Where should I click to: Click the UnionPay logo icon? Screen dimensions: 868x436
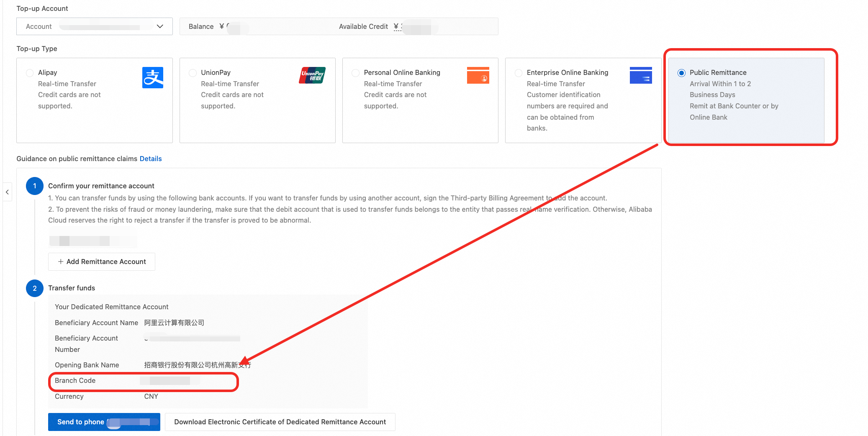point(312,75)
